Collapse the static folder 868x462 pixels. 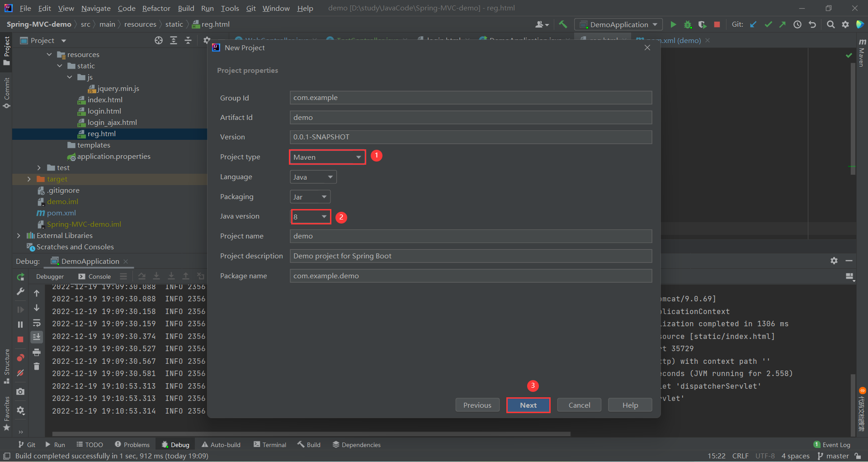[x=60, y=66]
